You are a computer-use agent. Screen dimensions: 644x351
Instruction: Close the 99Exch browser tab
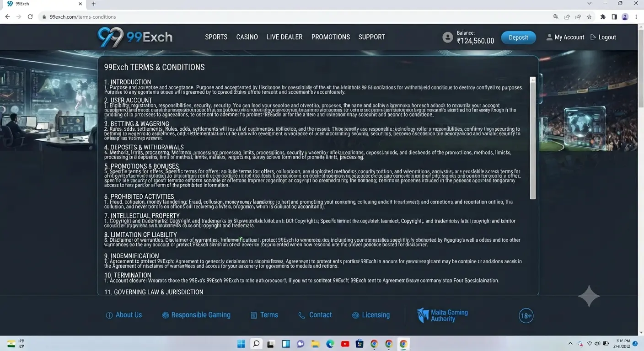[80, 4]
